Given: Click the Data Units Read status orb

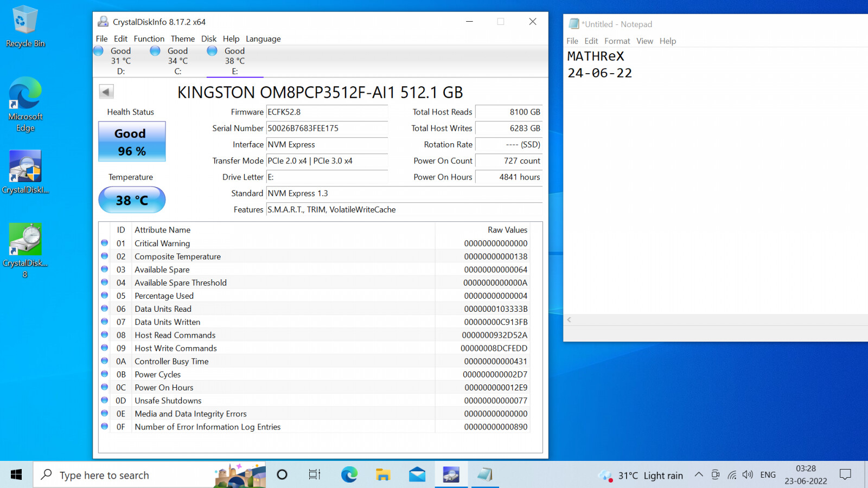Looking at the screenshot, I should pyautogui.click(x=105, y=309).
